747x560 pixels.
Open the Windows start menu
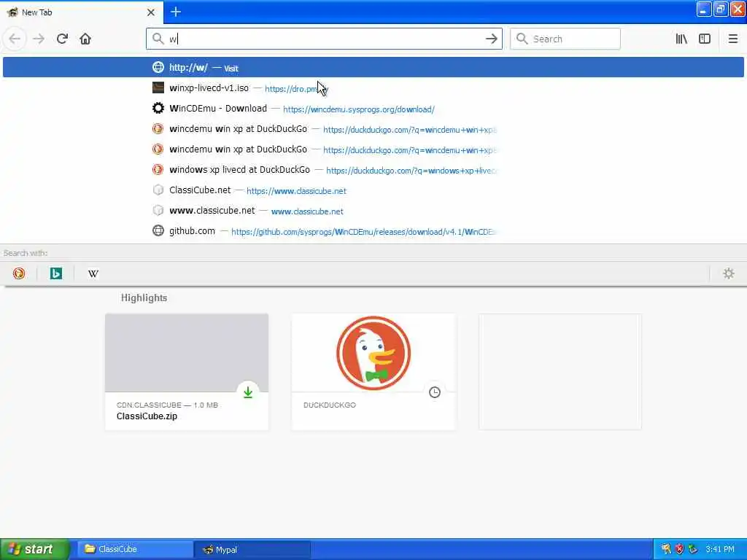(x=35, y=549)
